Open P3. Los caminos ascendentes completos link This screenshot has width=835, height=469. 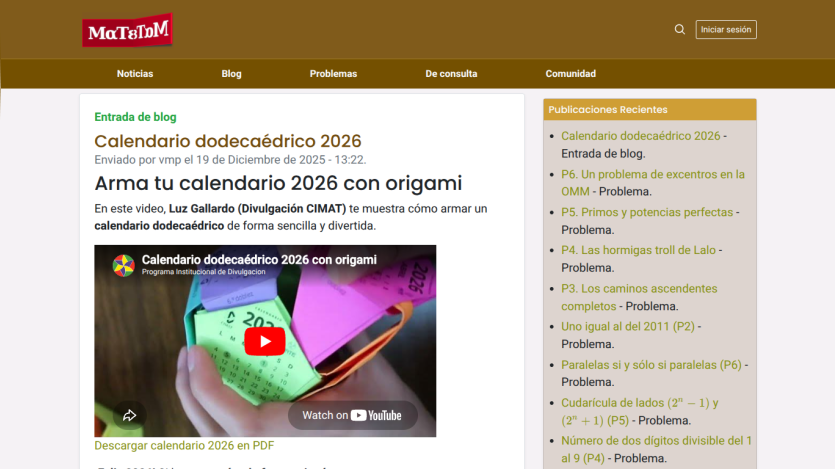(639, 297)
